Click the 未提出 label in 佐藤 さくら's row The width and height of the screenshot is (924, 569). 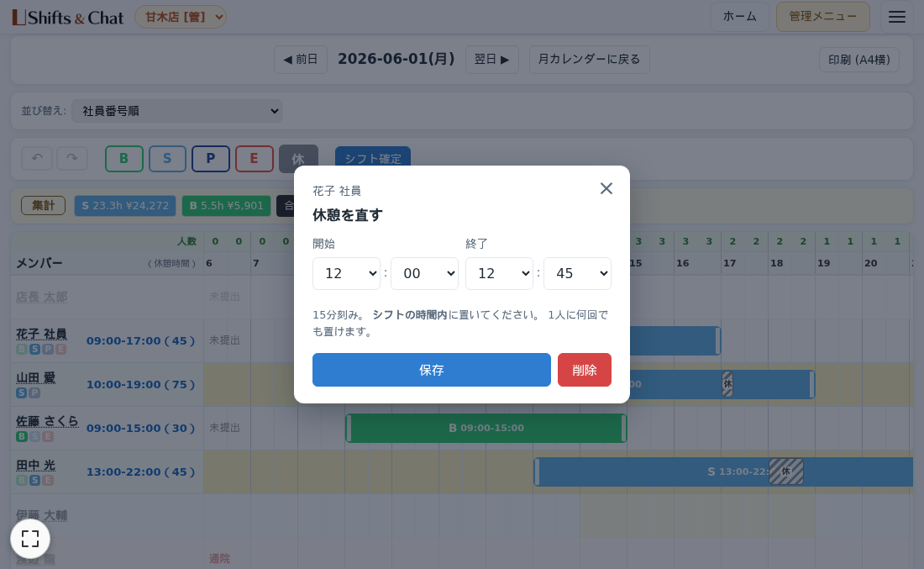coord(224,428)
